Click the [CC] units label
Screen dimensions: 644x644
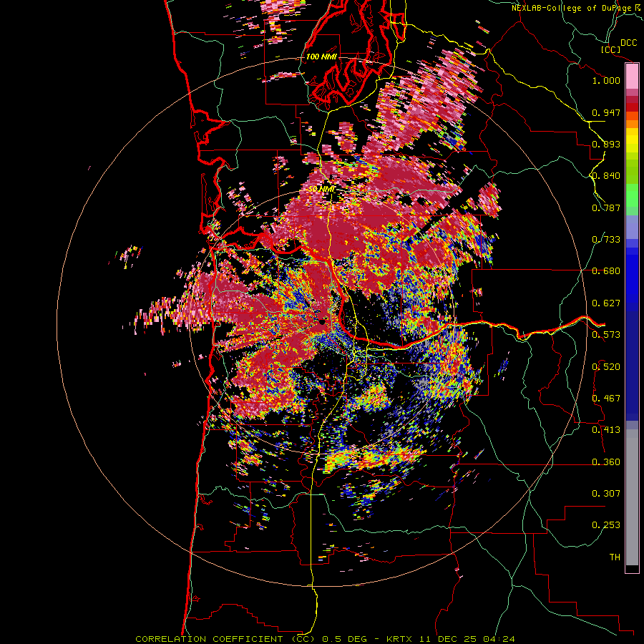coord(611,49)
